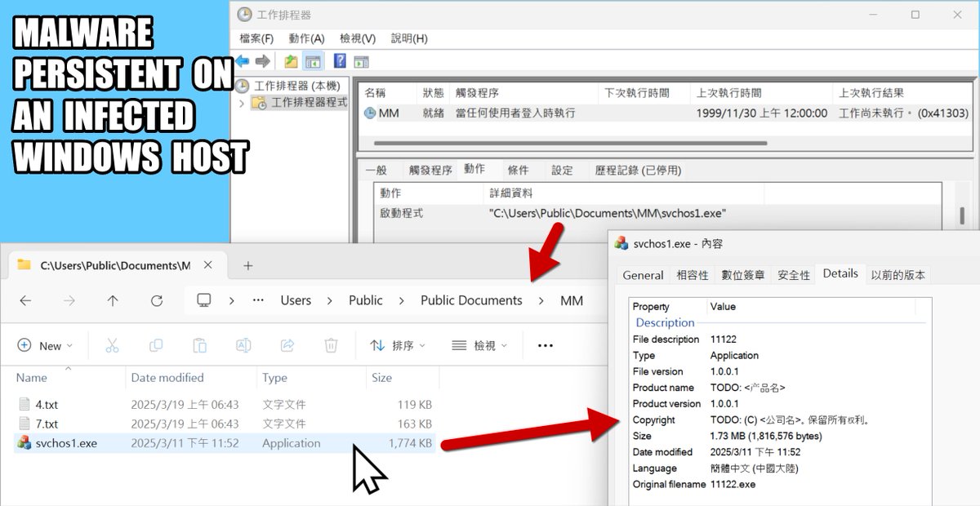Click the Paste clipboard icon in Explorer toolbar
The width and height of the screenshot is (980, 506).
tap(199, 345)
